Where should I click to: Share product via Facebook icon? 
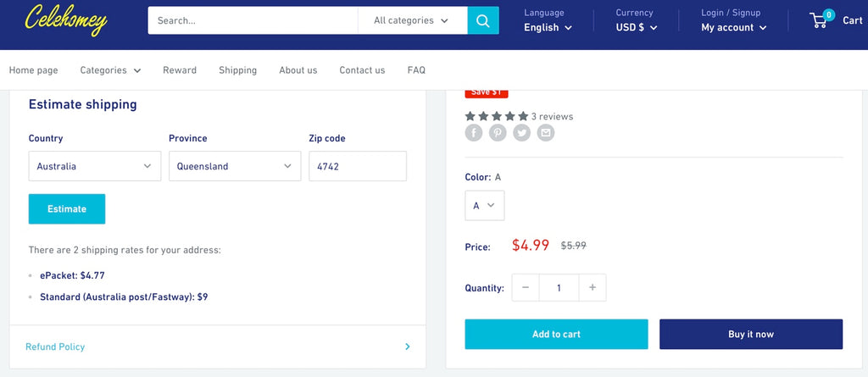point(474,132)
